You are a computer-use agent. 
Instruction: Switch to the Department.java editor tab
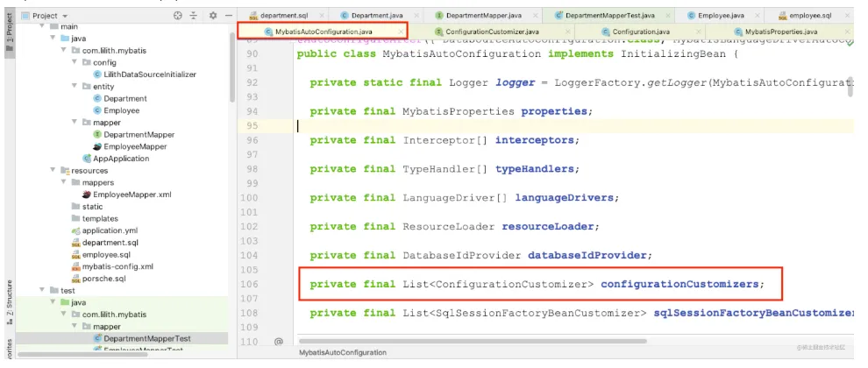[379, 16]
